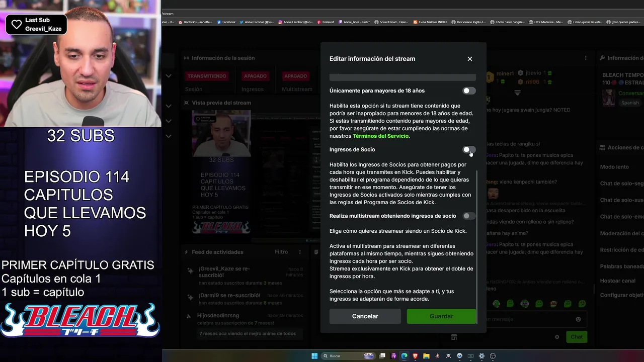Open Configurar objetivo option
The image size is (644, 362).
(x=622, y=295)
